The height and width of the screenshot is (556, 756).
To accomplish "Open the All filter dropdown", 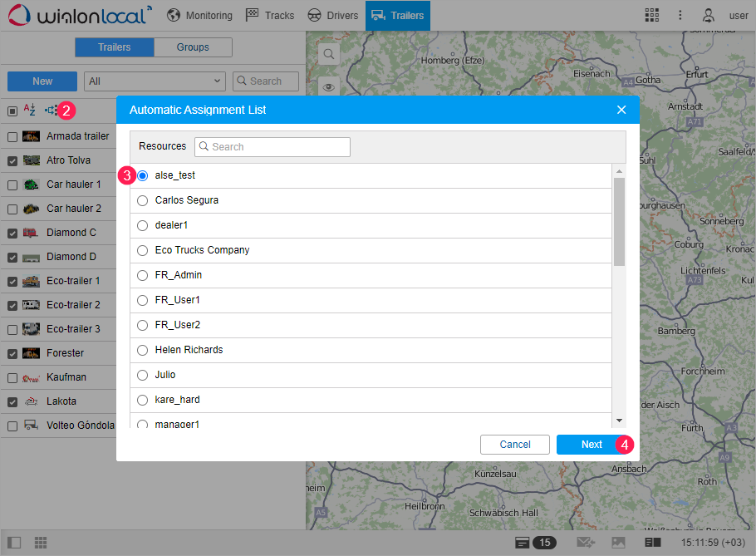I will coord(155,81).
